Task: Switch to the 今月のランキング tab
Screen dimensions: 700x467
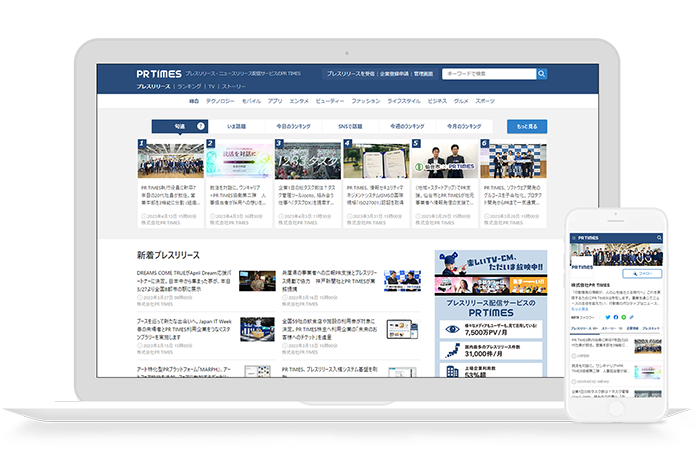Action: point(464,126)
